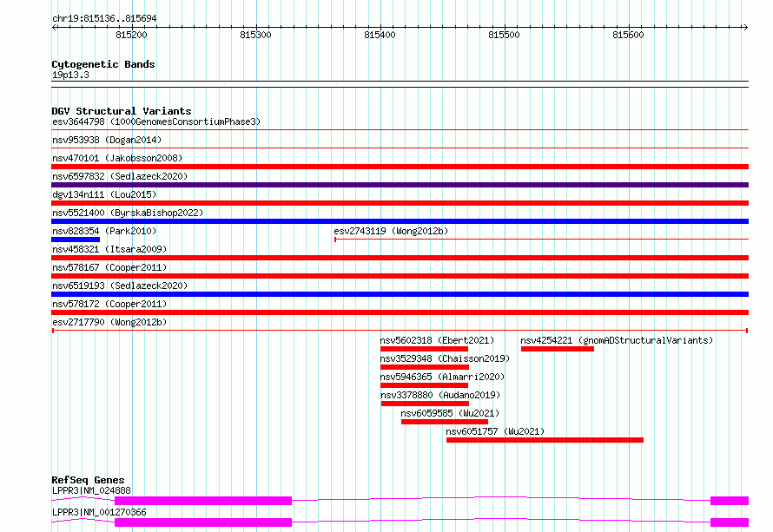Select the long nsv6051757 (Wu2021) bar
Viewport: 773px width, 532px height.
(545, 440)
